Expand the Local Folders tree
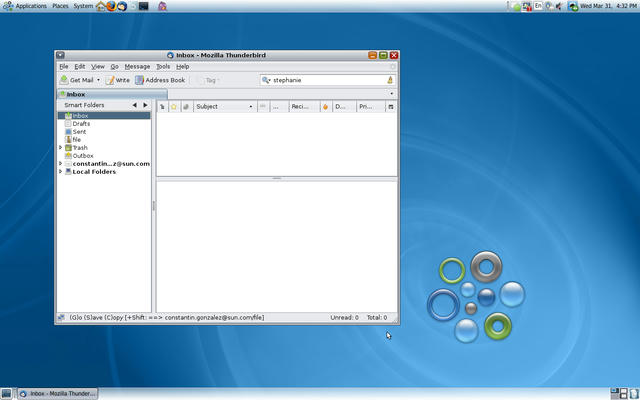 coord(61,172)
